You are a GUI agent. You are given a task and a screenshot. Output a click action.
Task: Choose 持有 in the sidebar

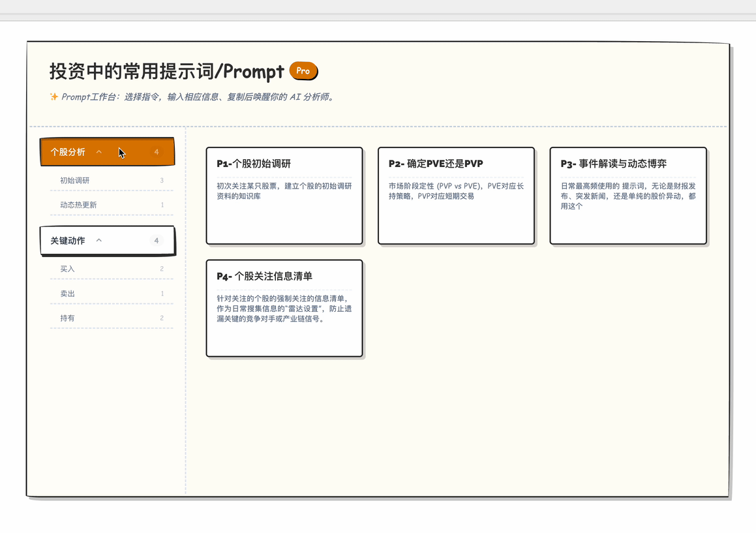click(67, 318)
